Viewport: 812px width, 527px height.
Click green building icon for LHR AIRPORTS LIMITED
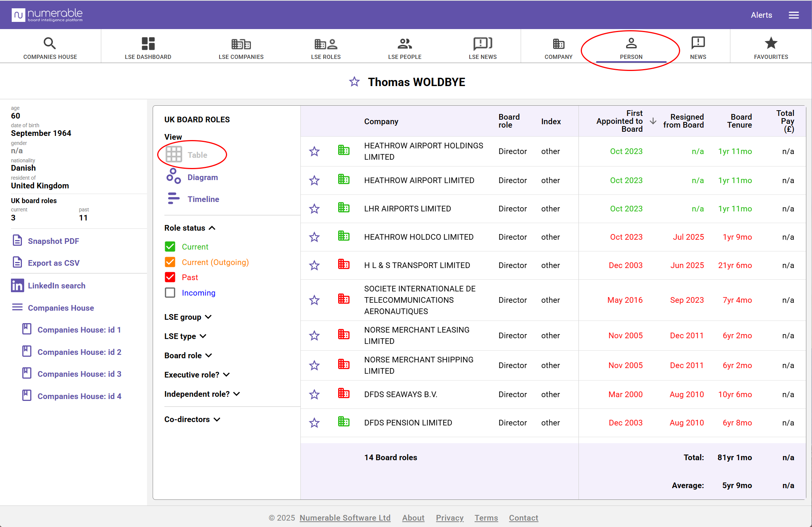[343, 208]
